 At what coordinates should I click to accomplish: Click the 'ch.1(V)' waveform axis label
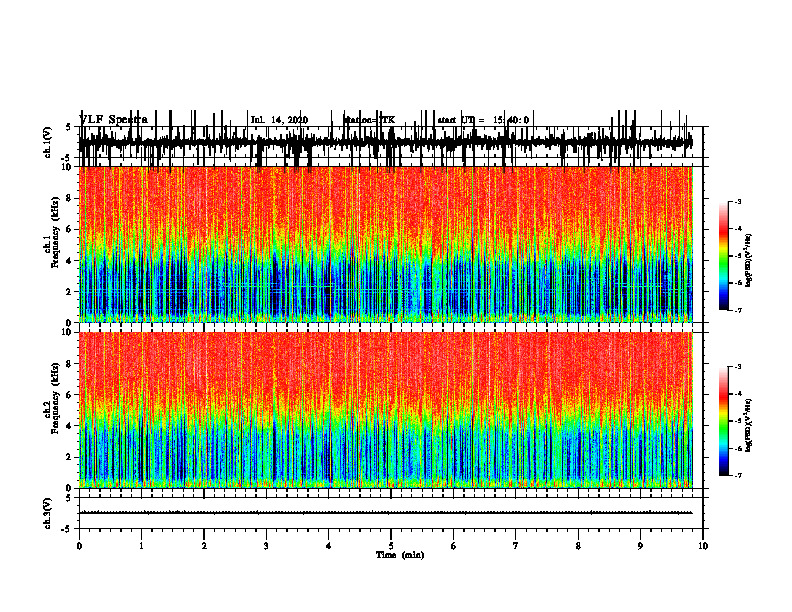pos(48,142)
